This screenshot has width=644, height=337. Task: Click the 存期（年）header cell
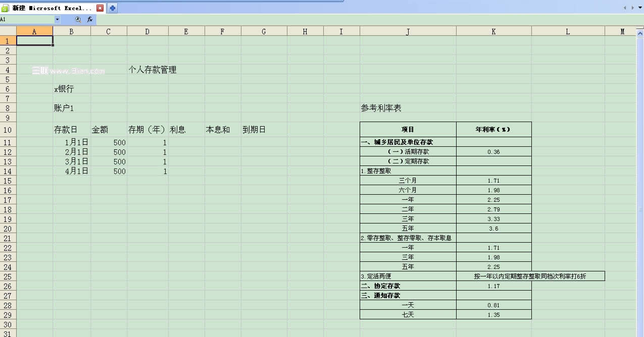[x=147, y=130]
